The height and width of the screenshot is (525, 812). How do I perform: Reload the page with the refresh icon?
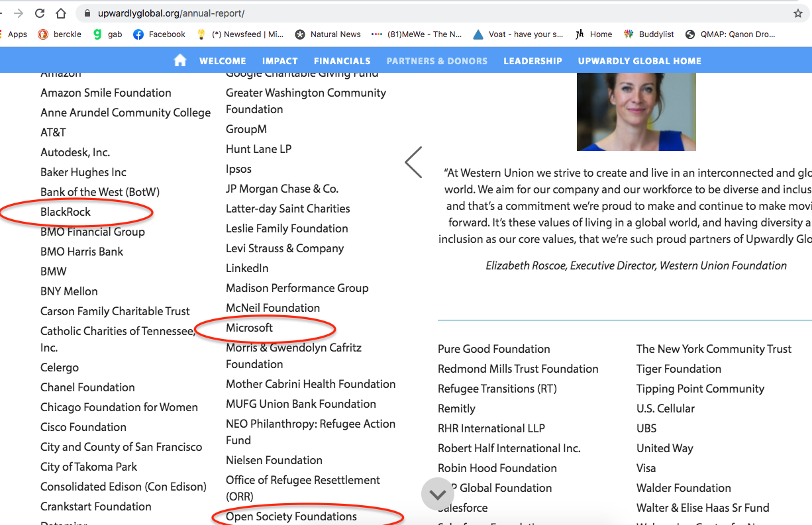coord(40,13)
